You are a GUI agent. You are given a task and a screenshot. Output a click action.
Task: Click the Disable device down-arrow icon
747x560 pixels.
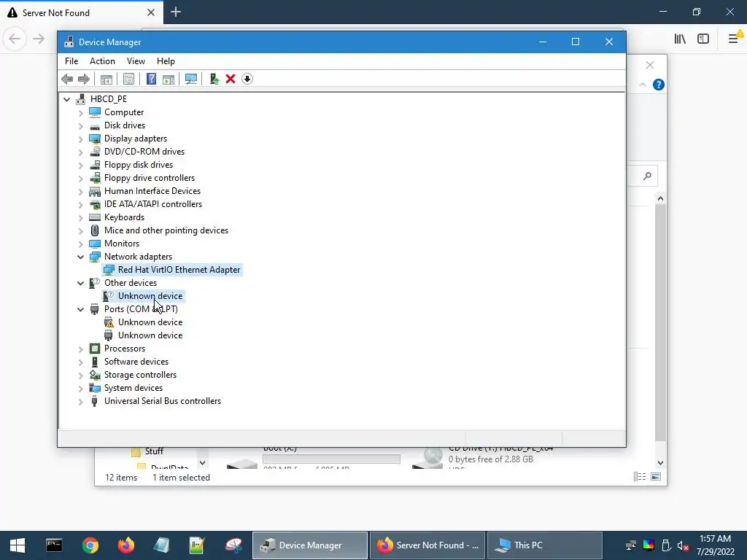pos(247,79)
